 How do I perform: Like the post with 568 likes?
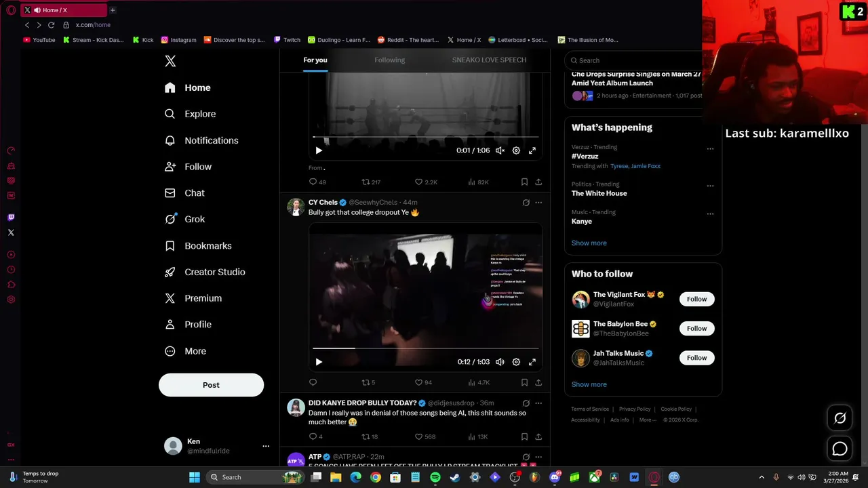pos(425,436)
